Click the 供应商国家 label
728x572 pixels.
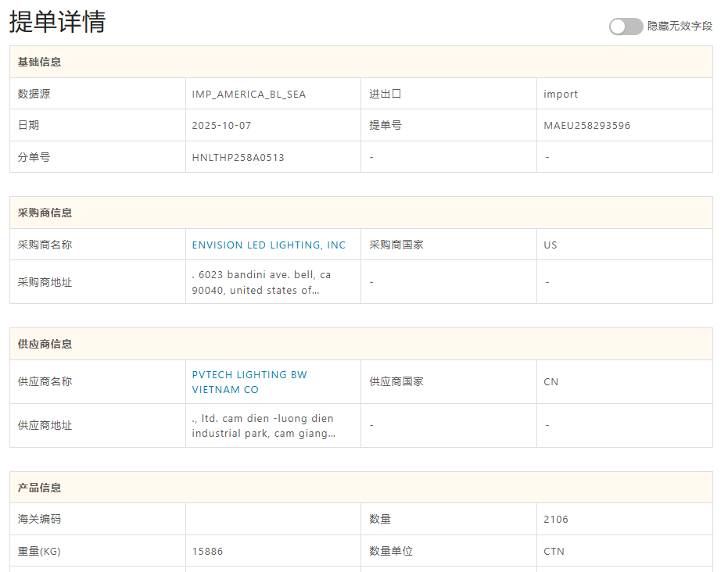click(x=396, y=382)
